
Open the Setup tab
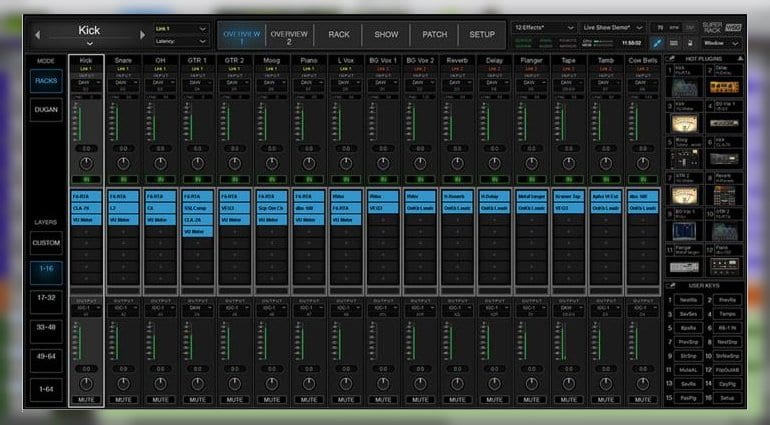click(482, 35)
